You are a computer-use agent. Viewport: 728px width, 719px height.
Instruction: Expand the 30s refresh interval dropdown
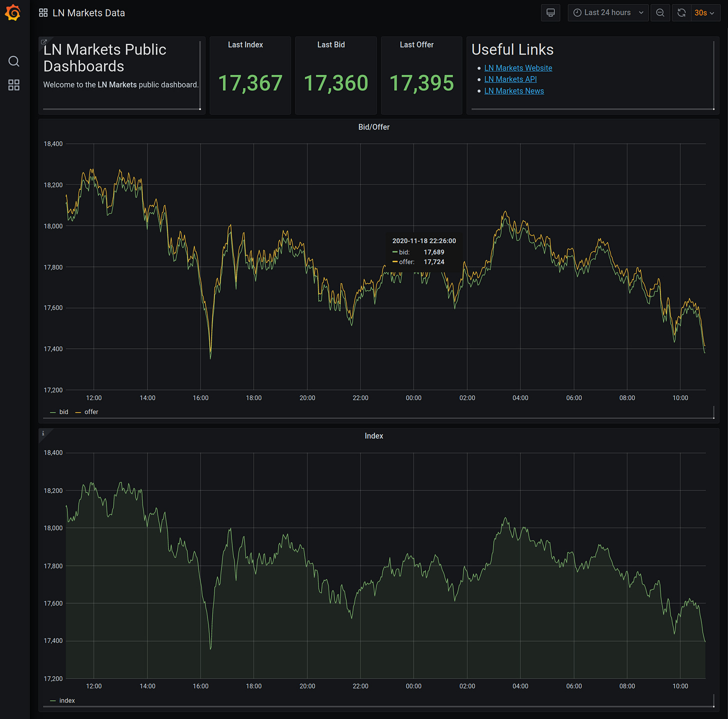tap(705, 13)
